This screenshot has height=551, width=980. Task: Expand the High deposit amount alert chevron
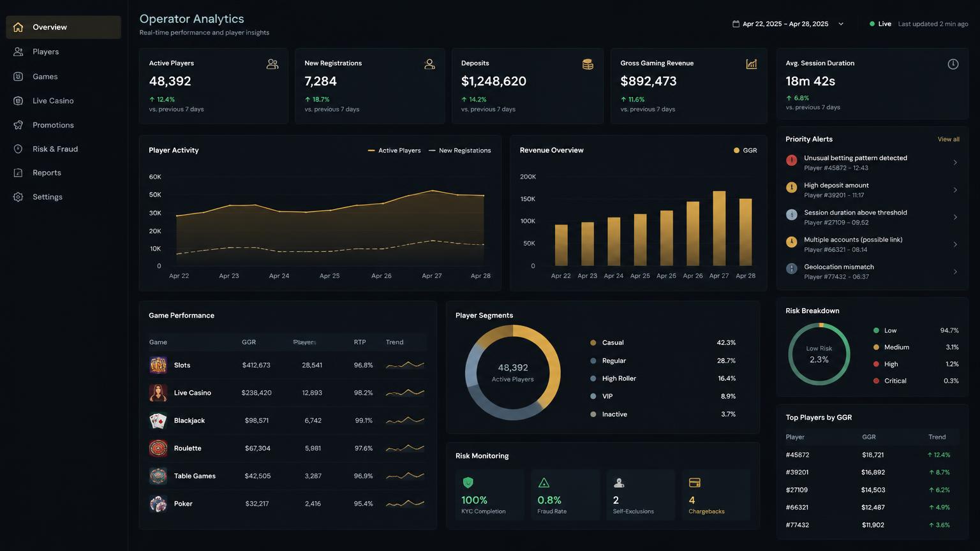955,190
